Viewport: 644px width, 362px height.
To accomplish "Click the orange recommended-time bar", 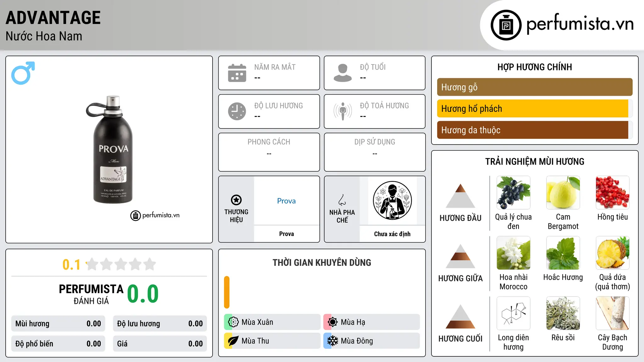I will (227, 292).
